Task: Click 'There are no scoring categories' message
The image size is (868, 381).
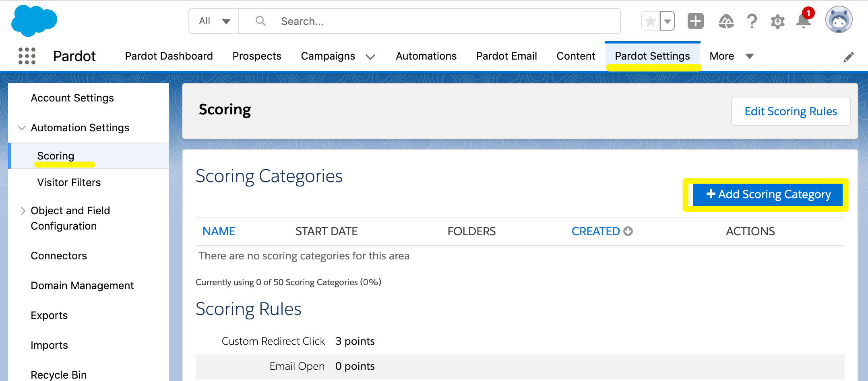Action: click(x=304, y=256)
